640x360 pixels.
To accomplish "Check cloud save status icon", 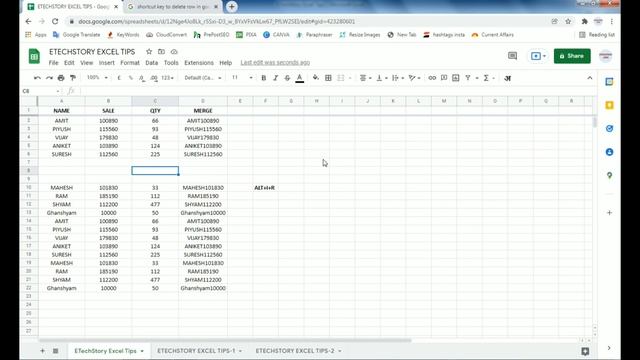I will 174,51.
